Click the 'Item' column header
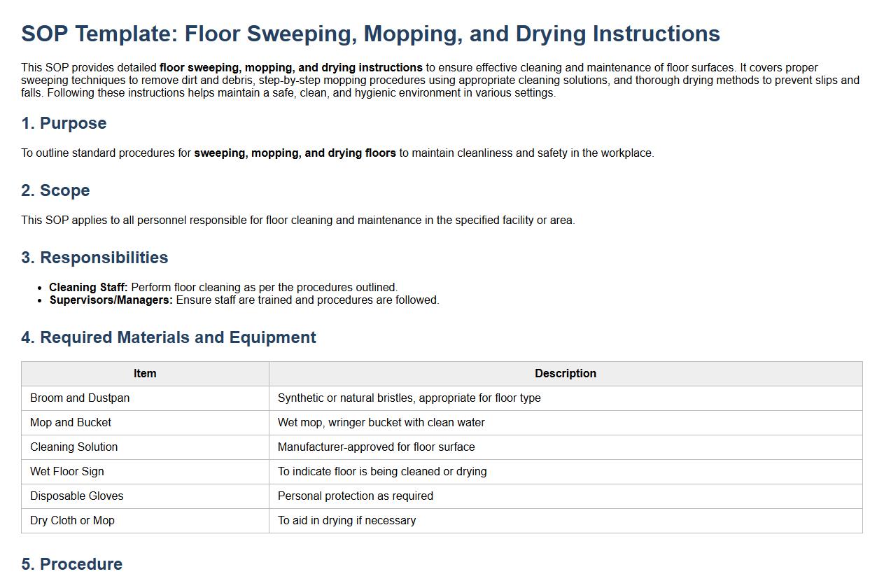Image resolution: width=884 pixels, height=588 pixels. 145,374
